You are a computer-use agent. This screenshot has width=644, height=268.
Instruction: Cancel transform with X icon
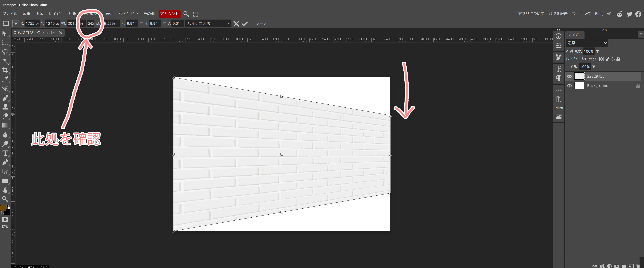tap(236, 24)
